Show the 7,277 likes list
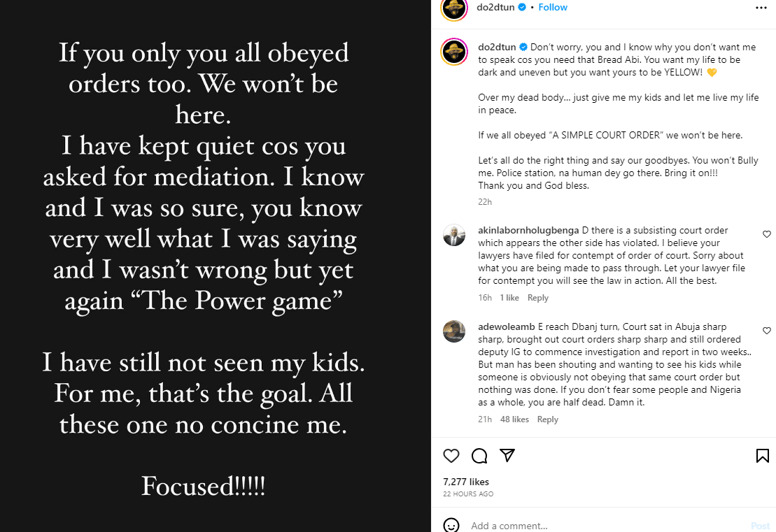This screenshot has height=532, width=776. 466,482
